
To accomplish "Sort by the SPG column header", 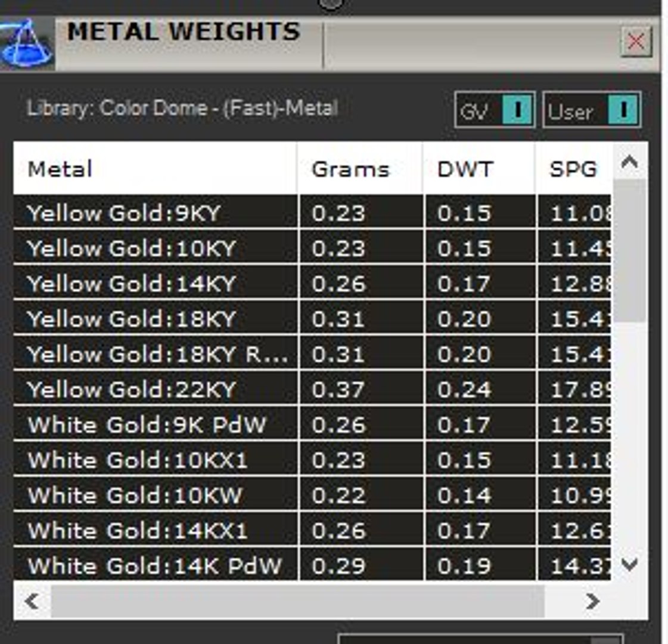I will click(574, 169).
